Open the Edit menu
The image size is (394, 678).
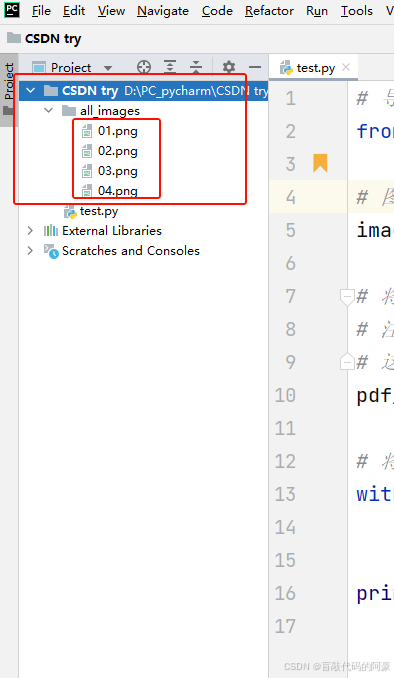tap(74, 10)
